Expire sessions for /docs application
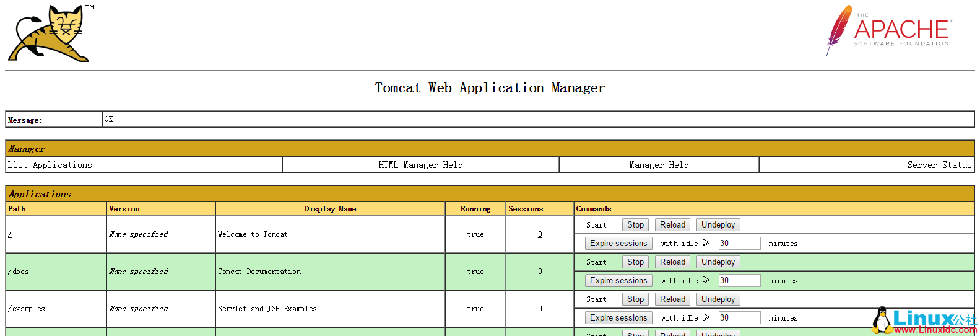Screen dimensions: 980x336 618,281
